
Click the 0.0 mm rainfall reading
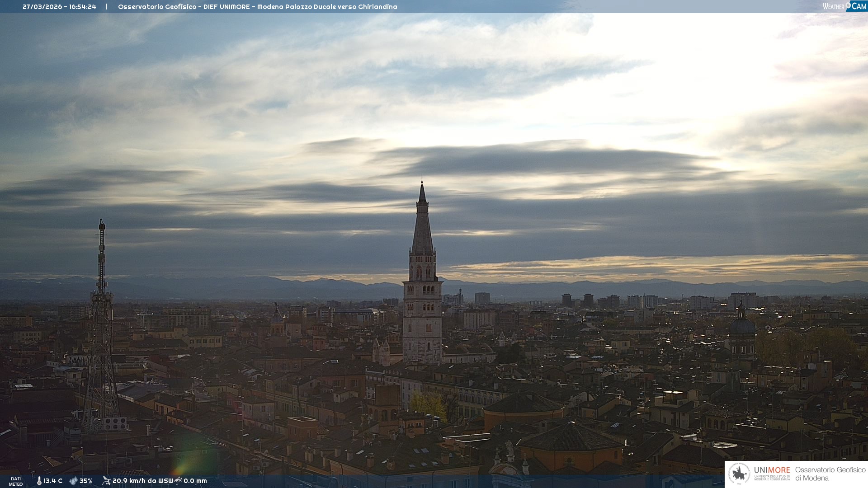point(195,481)
